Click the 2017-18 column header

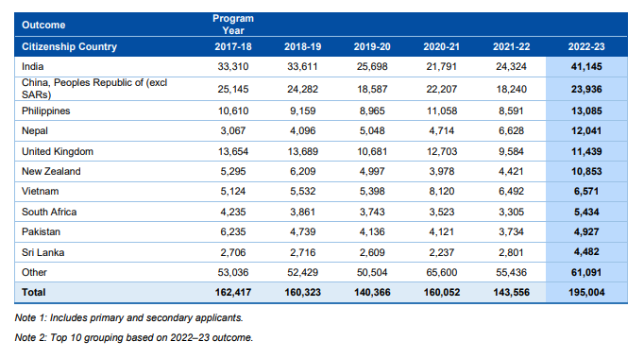pos(233,47)
